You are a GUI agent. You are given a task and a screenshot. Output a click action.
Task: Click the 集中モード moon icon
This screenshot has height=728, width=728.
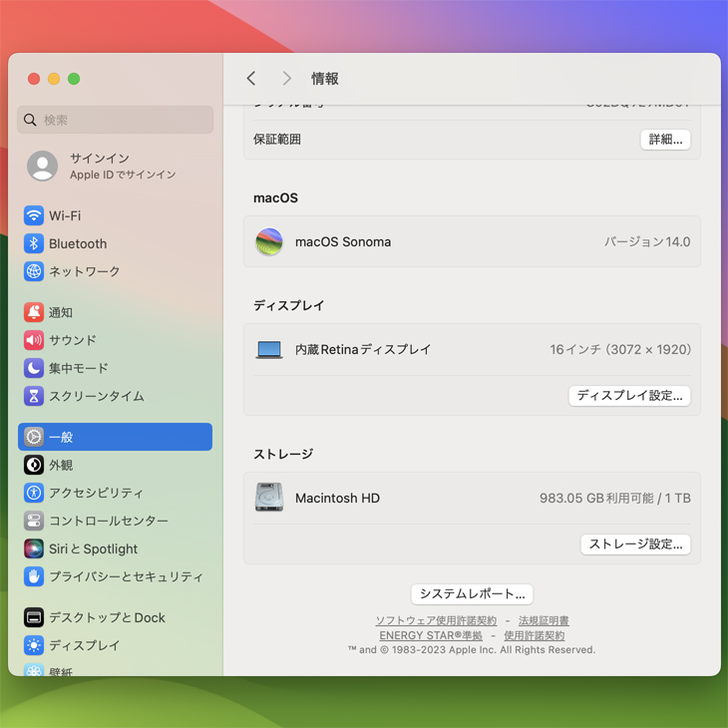click(x=34, y=368)
